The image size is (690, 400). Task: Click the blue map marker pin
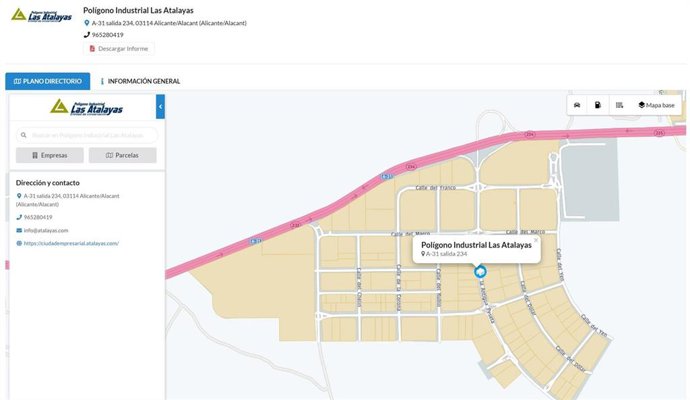coord(480,271)
